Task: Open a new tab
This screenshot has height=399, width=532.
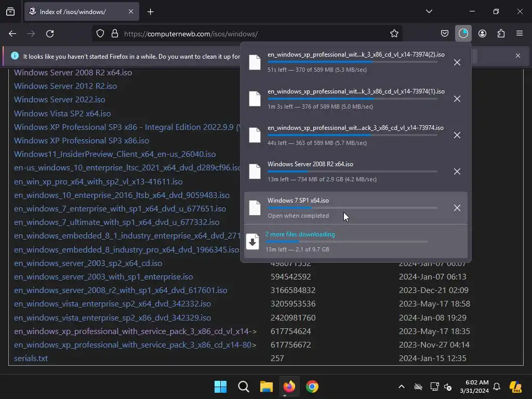Action: click(x=150, y=12)
